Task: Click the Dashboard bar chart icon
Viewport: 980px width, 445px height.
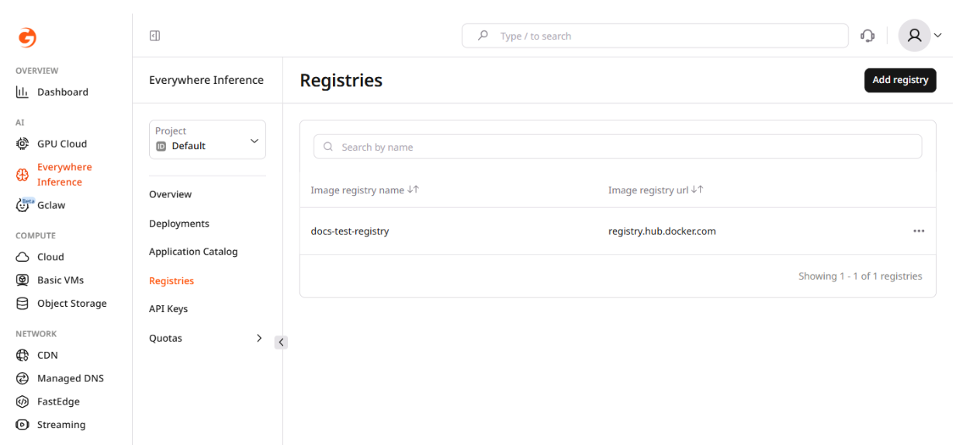Action: point(23,92)
